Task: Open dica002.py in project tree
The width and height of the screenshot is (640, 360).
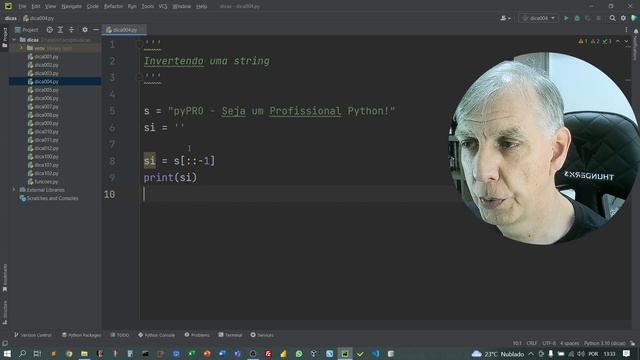Action: click(43, 65)
